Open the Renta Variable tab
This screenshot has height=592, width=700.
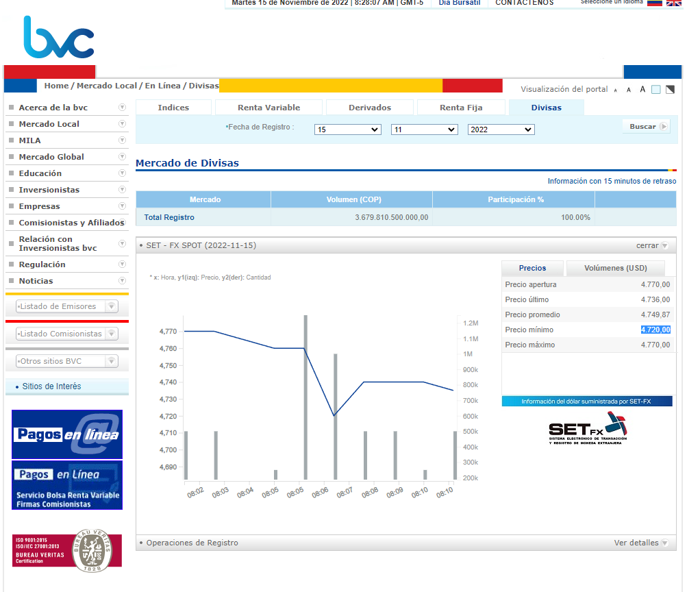[x=268, y=108]
